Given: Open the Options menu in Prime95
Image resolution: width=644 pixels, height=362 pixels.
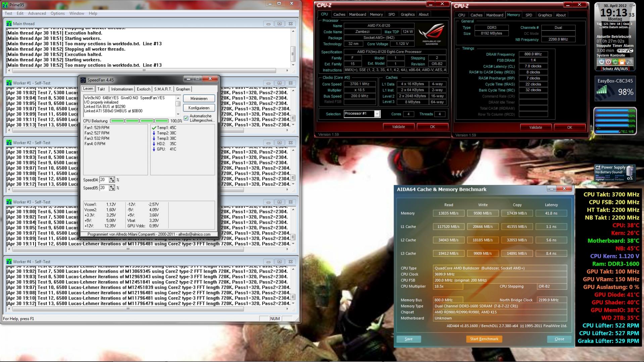Looking at the screenshot, I should point(58,13).
